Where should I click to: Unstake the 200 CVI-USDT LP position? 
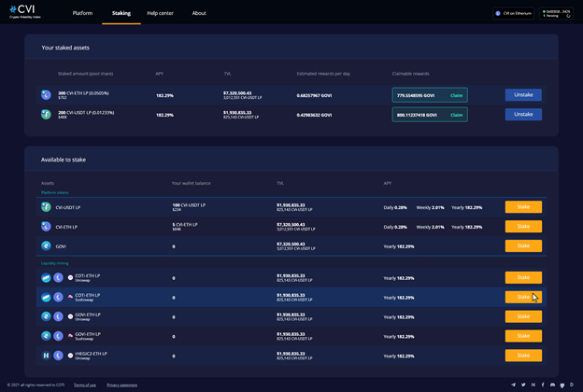click(x=523, y=115)
